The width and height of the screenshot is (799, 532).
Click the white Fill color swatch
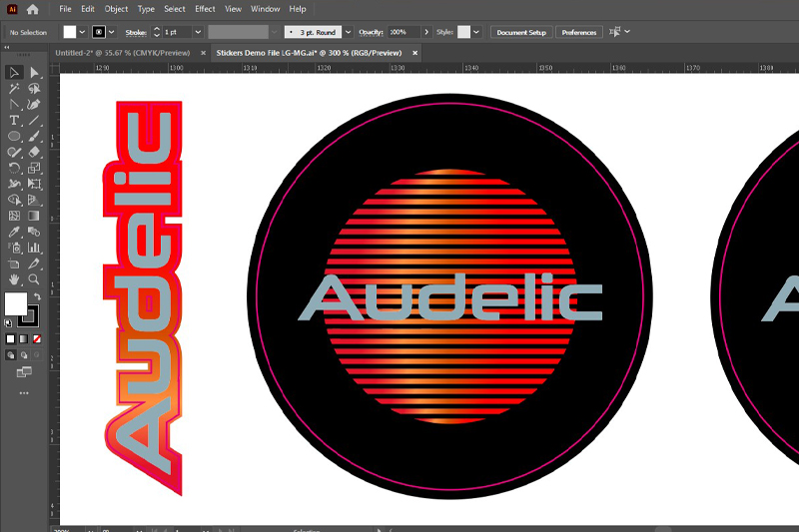16,303
